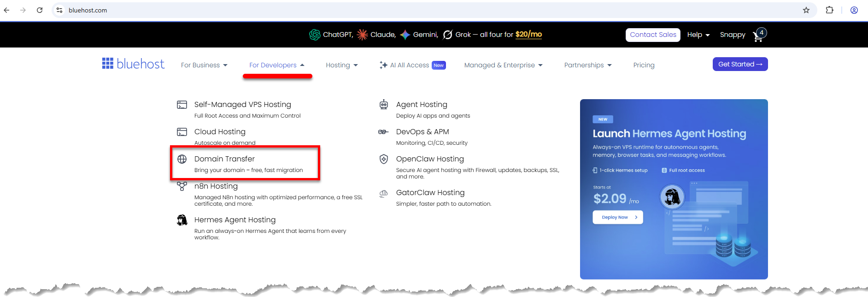The height and width of the screenshot is (297, 868).
Task: Click the $2.09 /mo price text
Action: coord(616,199)
